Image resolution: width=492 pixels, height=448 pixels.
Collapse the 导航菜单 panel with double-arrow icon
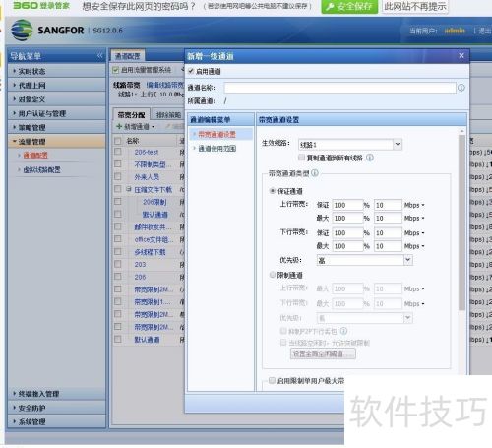(x=100, y=56)
